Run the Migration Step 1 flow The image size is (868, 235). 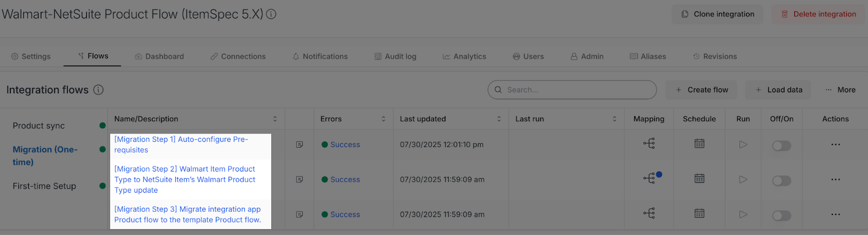tap(743, 144)
